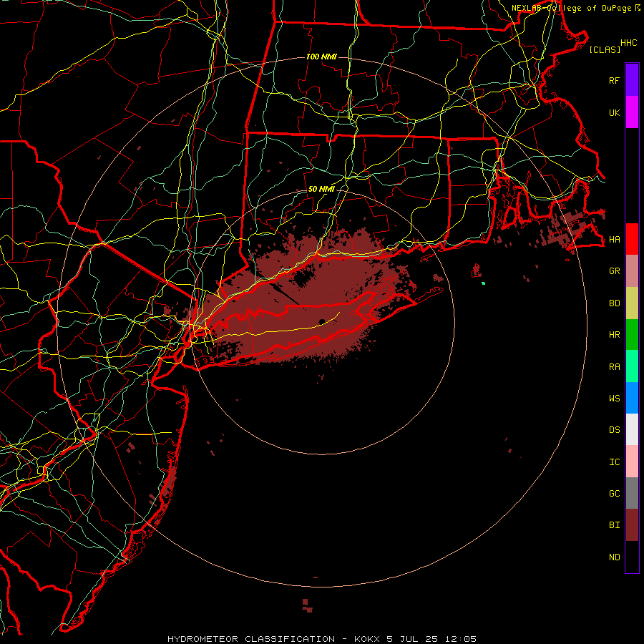This screenshot has width=644, height=644.
Task: Click the 'RF' legend label
Action: pyautogui.click(x=615, y=80)
